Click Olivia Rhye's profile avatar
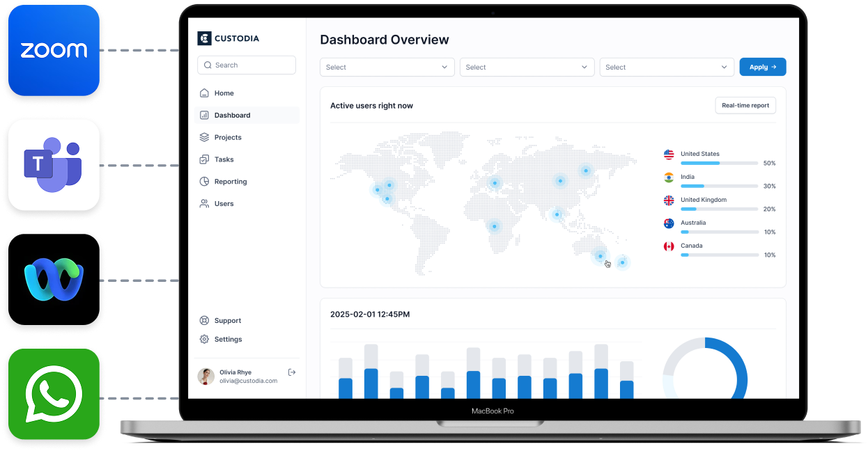This screenshot has height=451, width=868. click(x=206, y=377)
